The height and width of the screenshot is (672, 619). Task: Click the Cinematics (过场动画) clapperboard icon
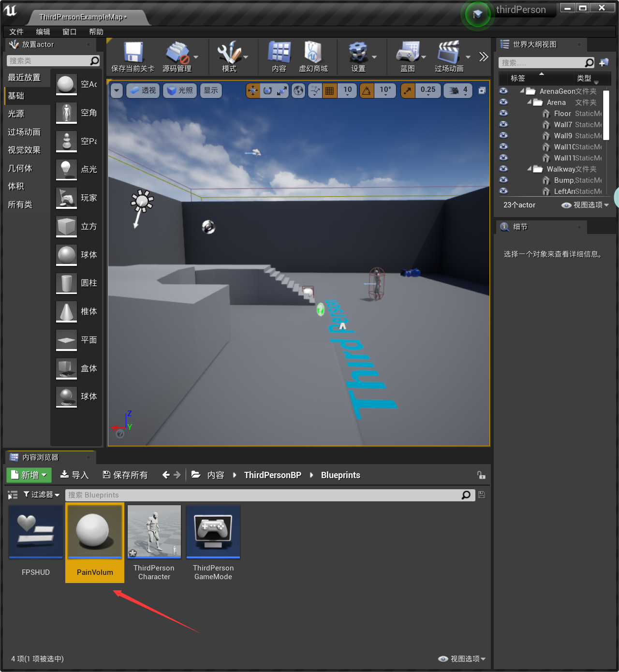coord(449,52)
